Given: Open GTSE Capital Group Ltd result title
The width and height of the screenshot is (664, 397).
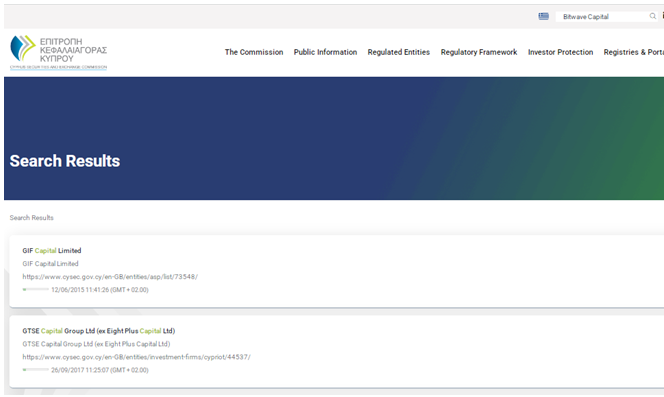Looking at the screenshot, I should pyautogui.click(x=99, y=331).
